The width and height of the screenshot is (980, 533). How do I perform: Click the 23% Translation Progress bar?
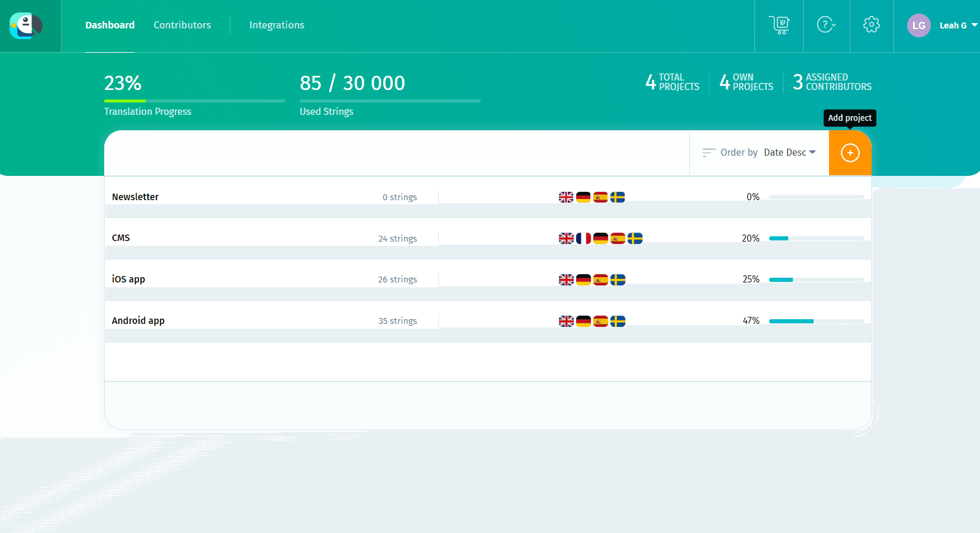(x=195, y=101)
